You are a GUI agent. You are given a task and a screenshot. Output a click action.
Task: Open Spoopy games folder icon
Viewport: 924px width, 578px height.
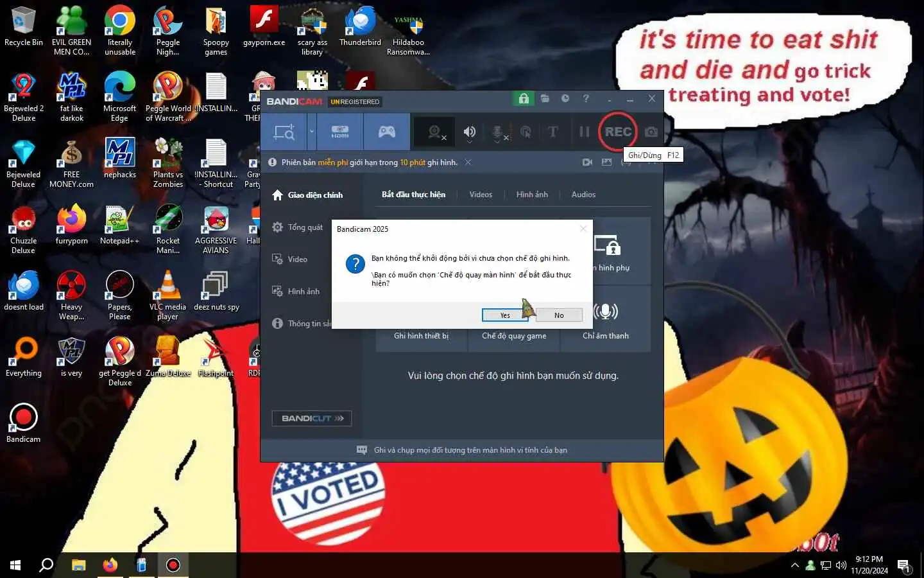pyautogui.click(x=216, y=31)
